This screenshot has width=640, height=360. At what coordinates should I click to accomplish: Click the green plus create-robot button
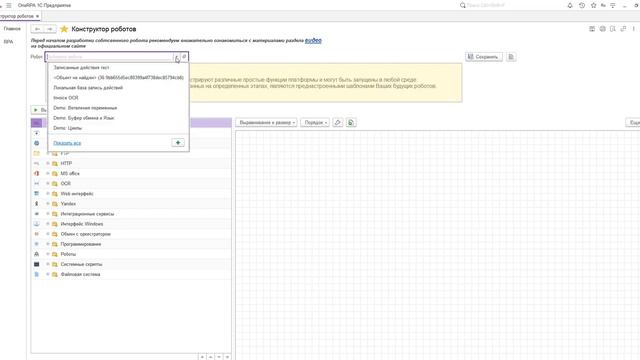coord(178,142)
